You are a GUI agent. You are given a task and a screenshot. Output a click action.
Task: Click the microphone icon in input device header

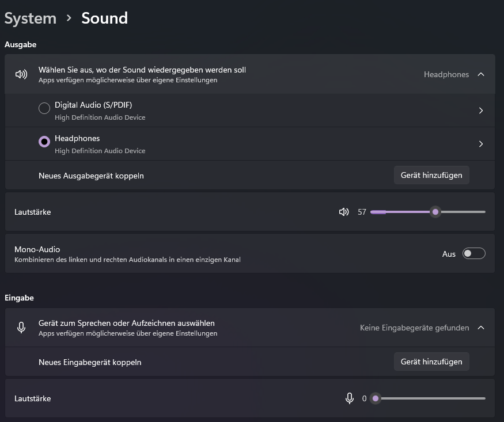point(21,328)
